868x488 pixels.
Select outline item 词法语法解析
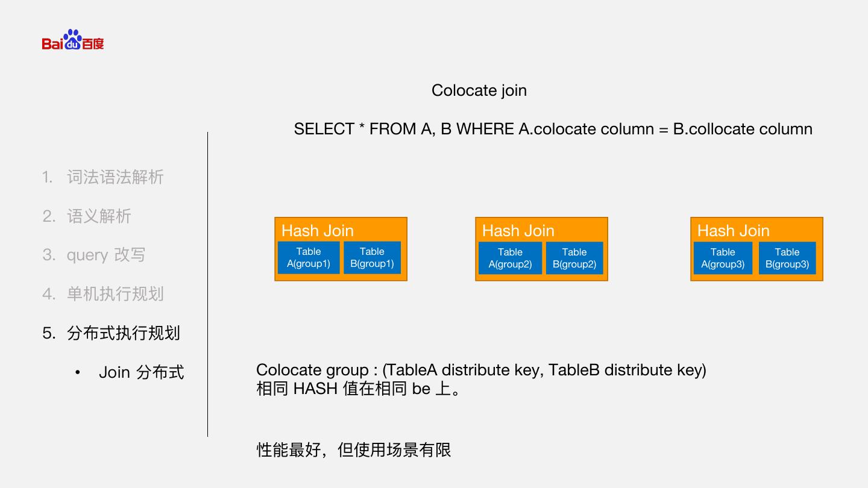(x=115, y=177)
